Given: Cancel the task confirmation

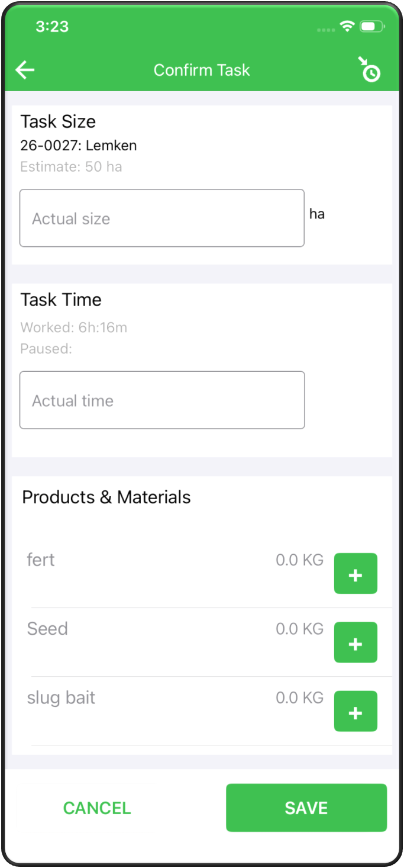Looking at the screenshot, I should (x=97, y=808).
